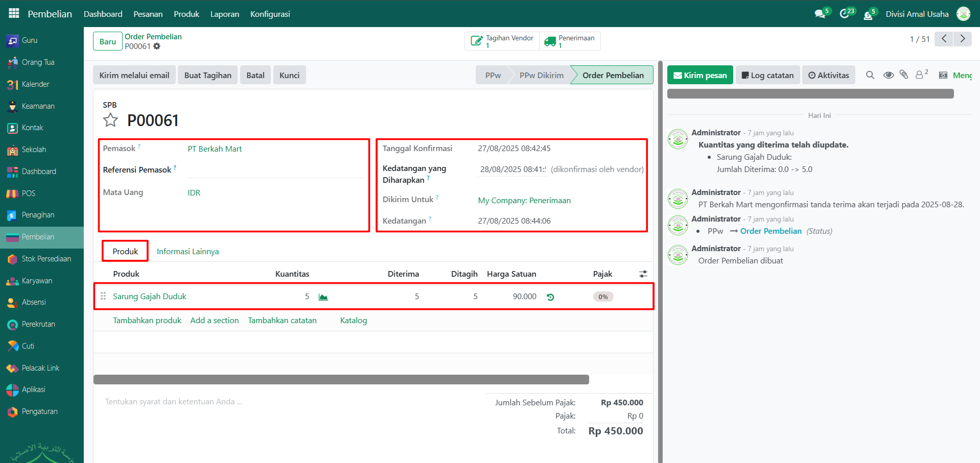Screen dimensions: 980x463
Task: Open conversations chat icon in top bar
Action: click(821, 14)
